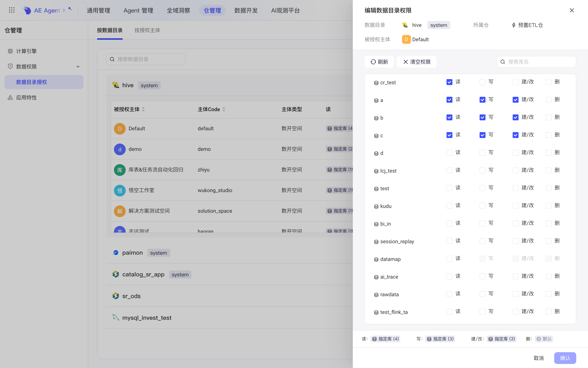Focus the 搜索数据目录 search field
This screenshot has width=588, height=368.
[x=146, y=59]
